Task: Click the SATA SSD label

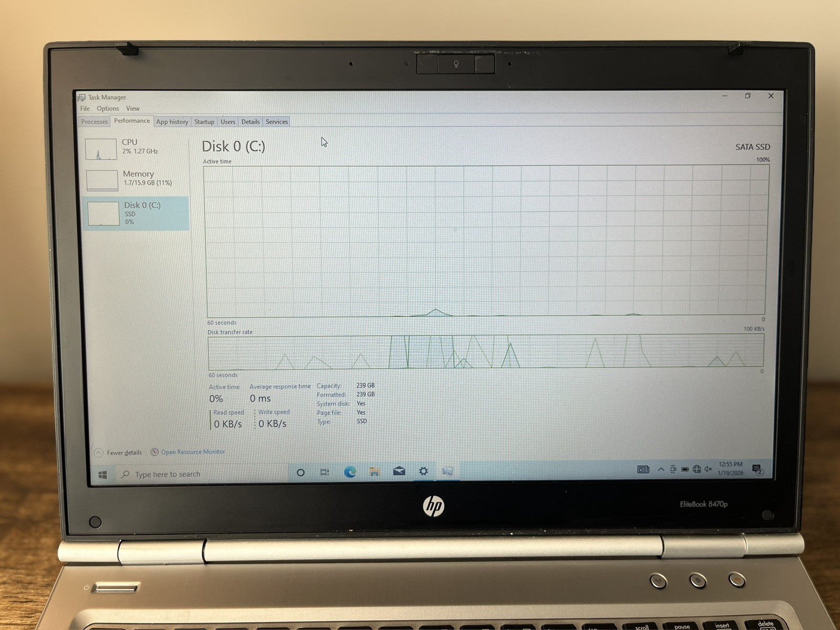Action: [752, 147]
